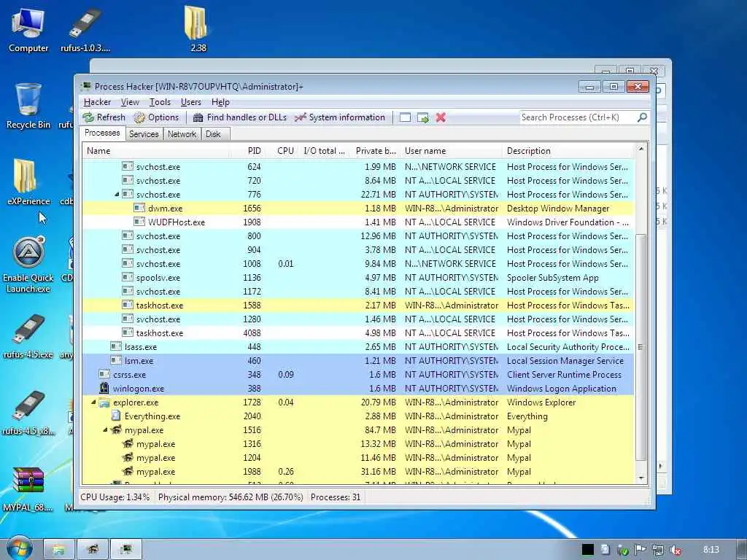Sort by the CPU column header
747x560 pixels.
pos(282,151)
